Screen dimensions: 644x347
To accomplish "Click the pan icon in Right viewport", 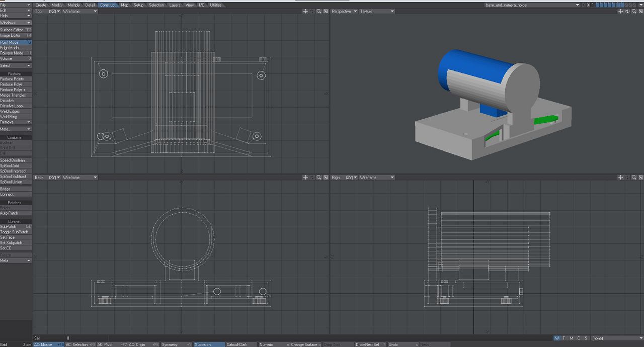I will click(620, 178).
